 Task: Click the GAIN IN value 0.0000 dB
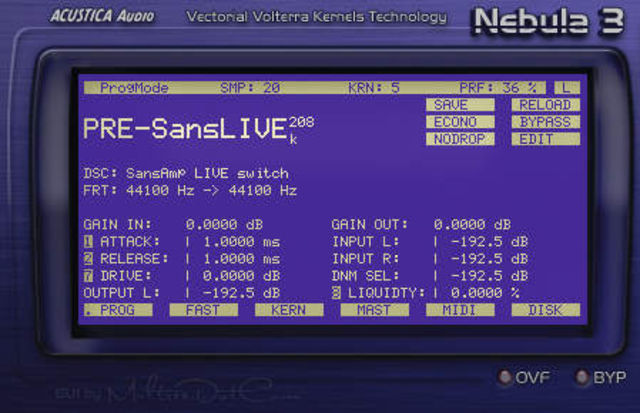pyautogui.click(x=224, y=224)
